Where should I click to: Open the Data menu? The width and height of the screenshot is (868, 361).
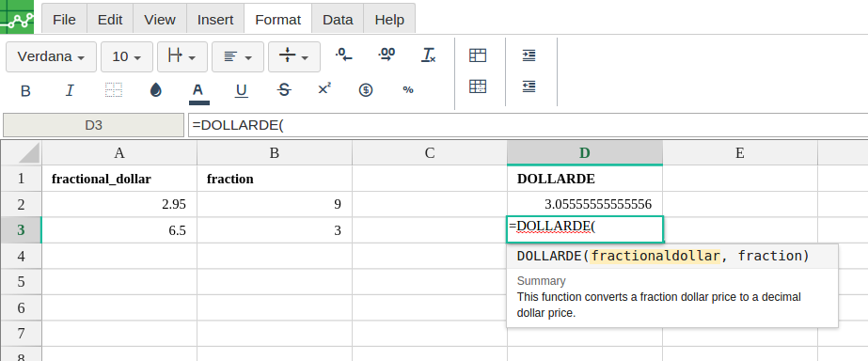coord(338,20)
